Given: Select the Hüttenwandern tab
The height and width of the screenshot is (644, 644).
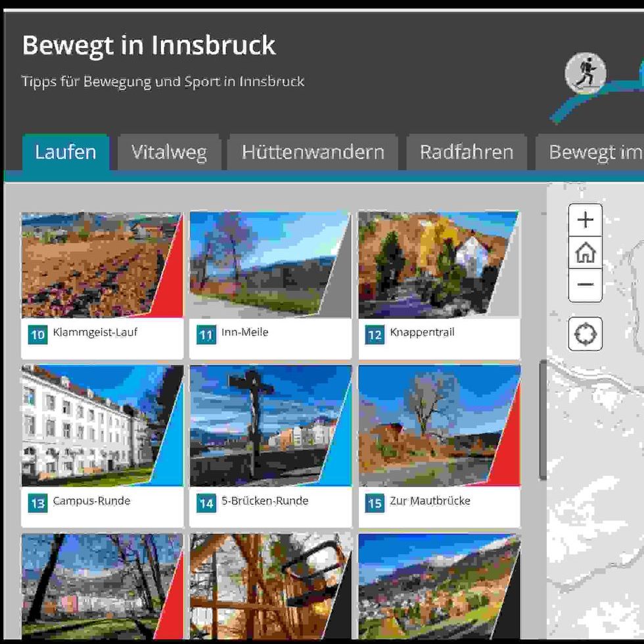Looking at the screenshot, I should (312, 152).
